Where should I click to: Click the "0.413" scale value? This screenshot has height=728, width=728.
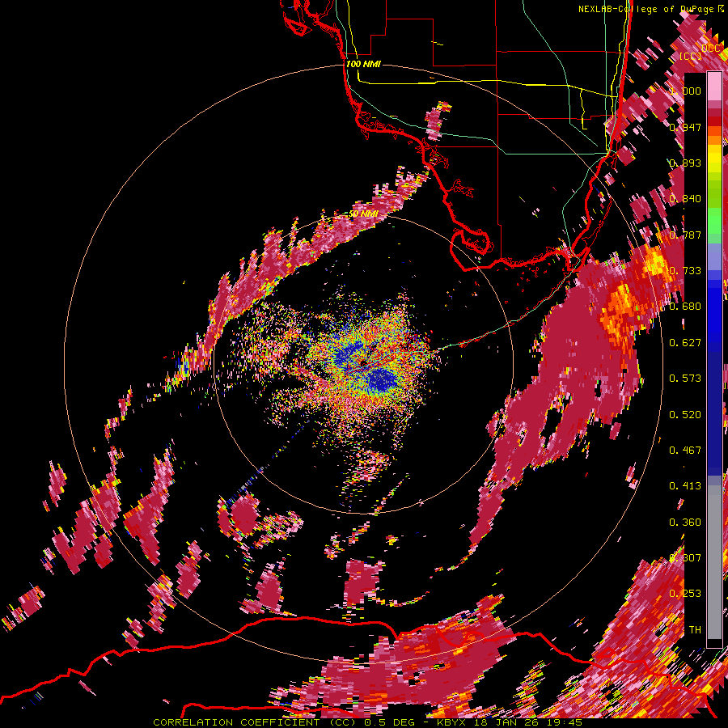coord(685,486)
